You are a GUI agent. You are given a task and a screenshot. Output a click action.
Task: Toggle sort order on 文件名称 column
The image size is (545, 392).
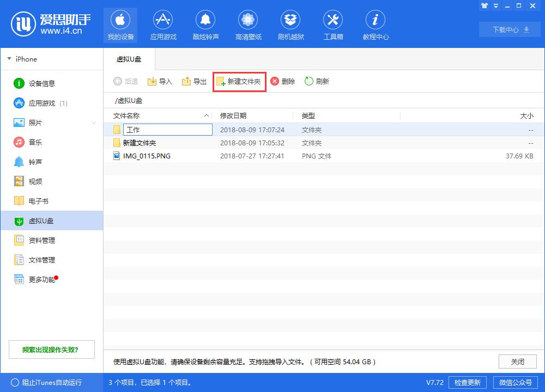click(x=135, y=115)
